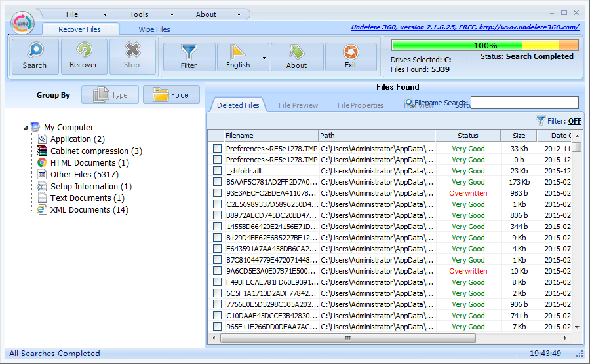Select the F643591A7AA458DB6CA2 file row

[390, 249]
